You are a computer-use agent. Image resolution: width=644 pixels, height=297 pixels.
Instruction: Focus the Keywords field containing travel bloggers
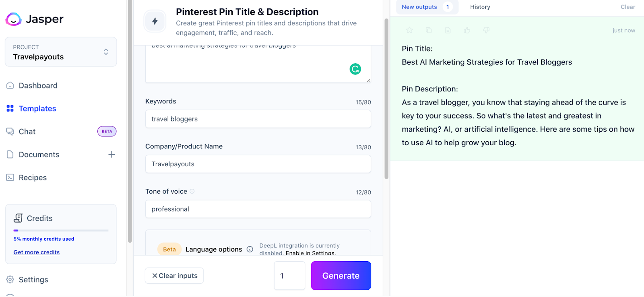pyautogui.click(x=258, y=119)
